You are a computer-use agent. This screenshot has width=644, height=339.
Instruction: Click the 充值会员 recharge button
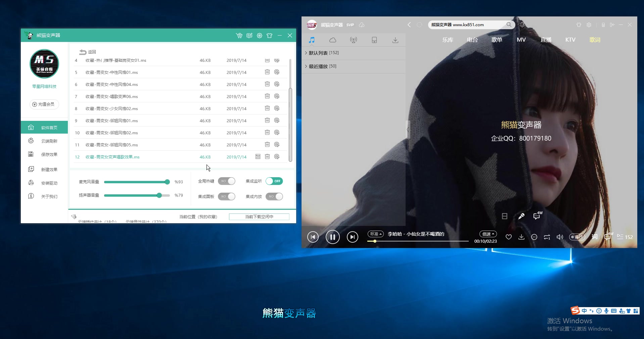pos(44,104)
